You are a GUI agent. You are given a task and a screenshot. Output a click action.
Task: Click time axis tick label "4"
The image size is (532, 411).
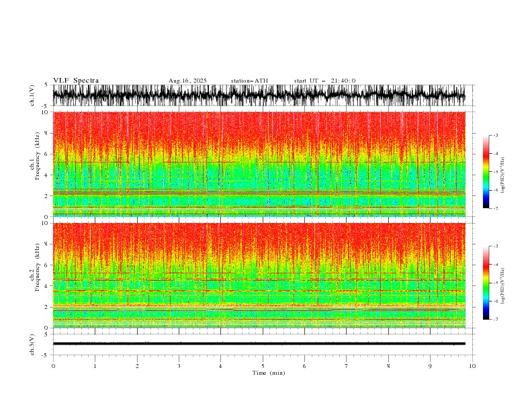pyautogui.click(x=220, y=366)
